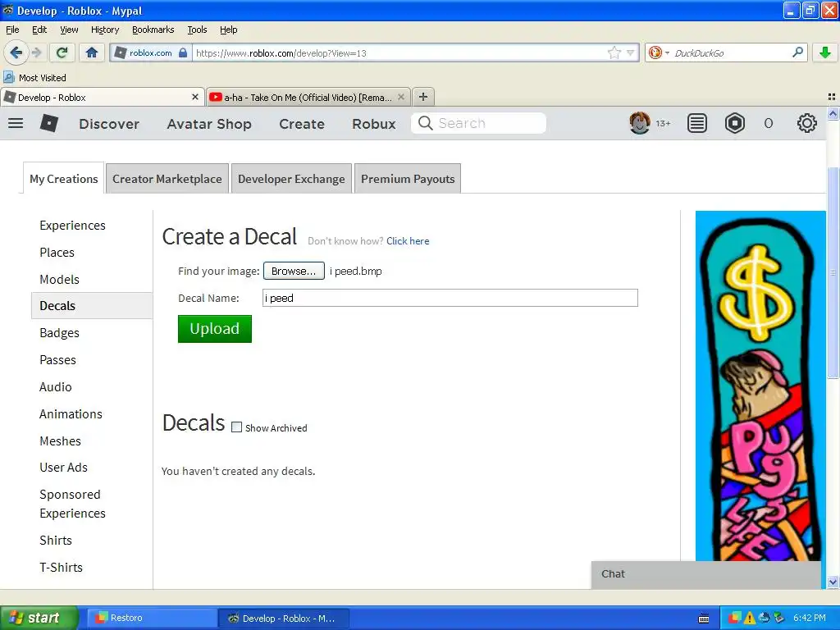Open the File menu
The width and height of the screenshot is (840, 630).
(12, 30)
